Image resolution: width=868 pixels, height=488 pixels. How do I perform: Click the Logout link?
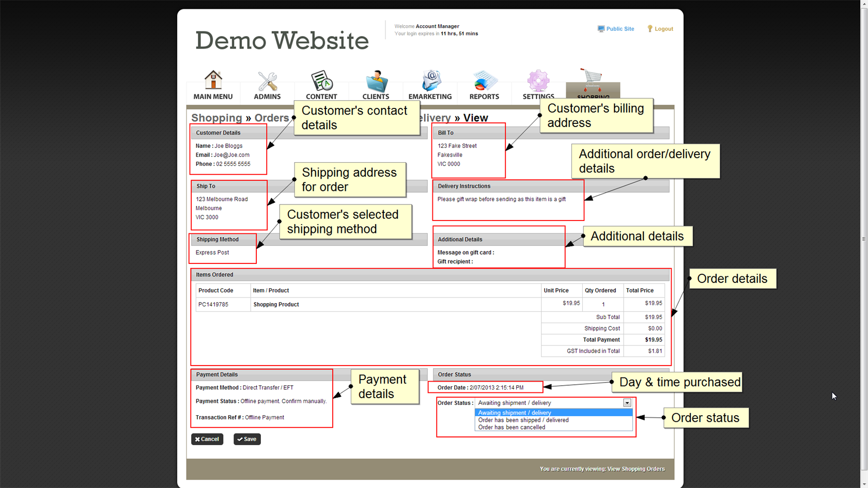pos(663,29)
